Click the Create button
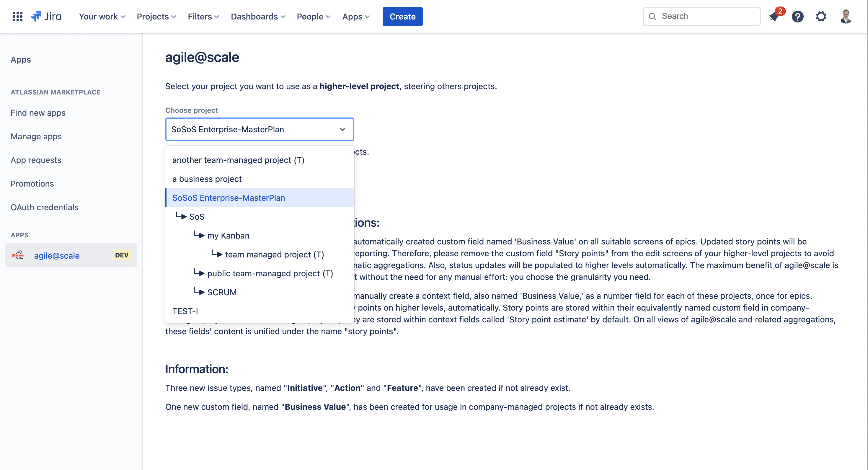Screen dimensions: 868x470 (402, 16)
